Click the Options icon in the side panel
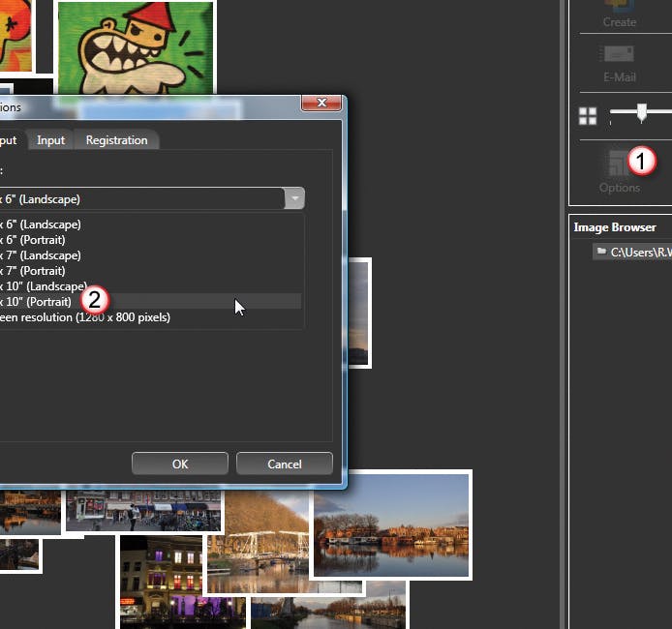Screen dimensions: 672x629 [620, 164]
